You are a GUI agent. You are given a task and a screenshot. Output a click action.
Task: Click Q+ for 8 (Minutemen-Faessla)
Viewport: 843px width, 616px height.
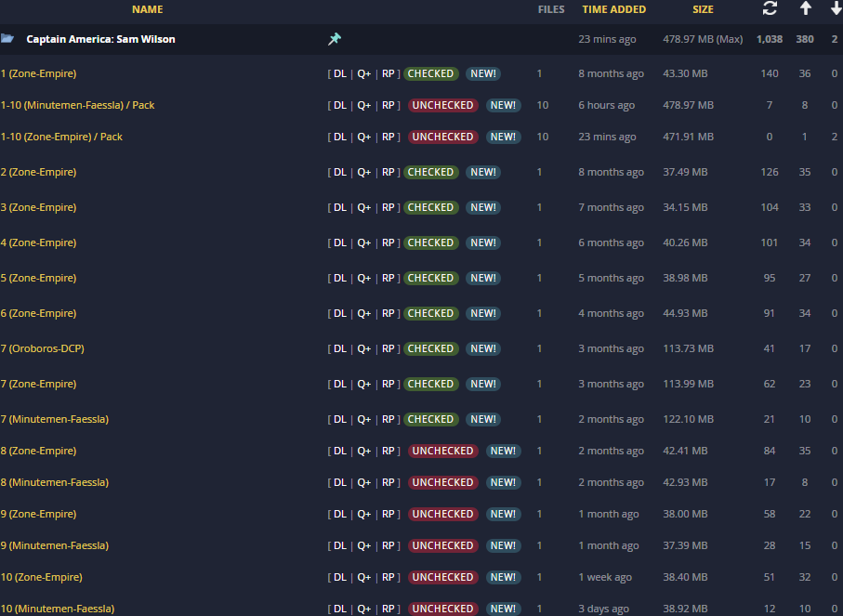[364, 483]
